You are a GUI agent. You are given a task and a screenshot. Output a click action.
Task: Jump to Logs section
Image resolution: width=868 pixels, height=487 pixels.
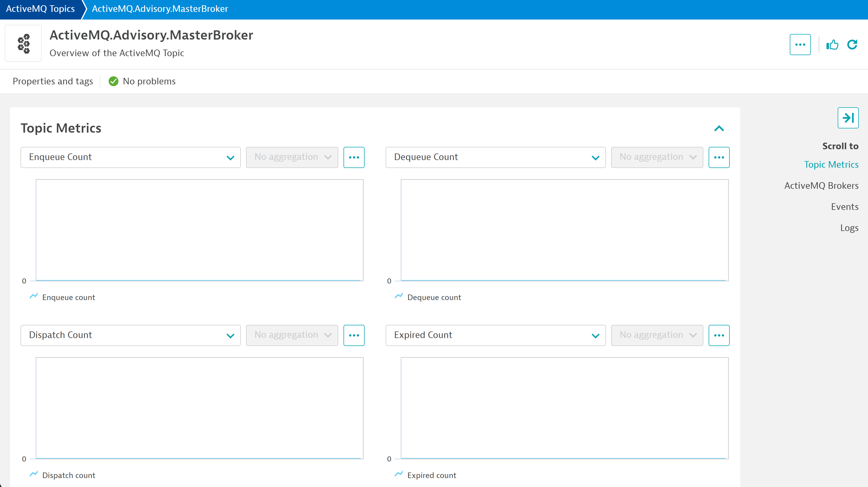click(849, 228)
